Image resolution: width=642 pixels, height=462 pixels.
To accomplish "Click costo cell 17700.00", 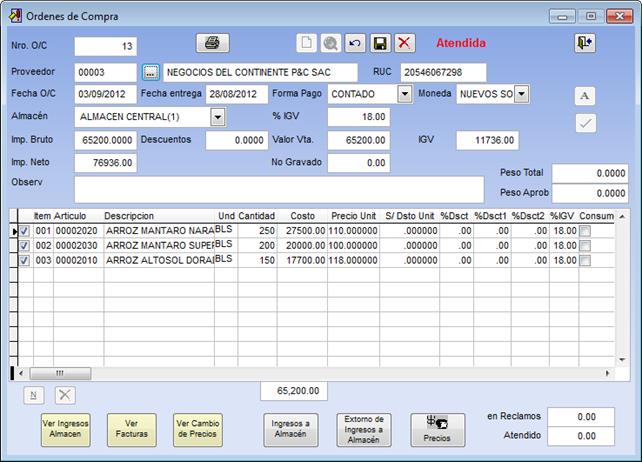I will [x=303, y=260].
